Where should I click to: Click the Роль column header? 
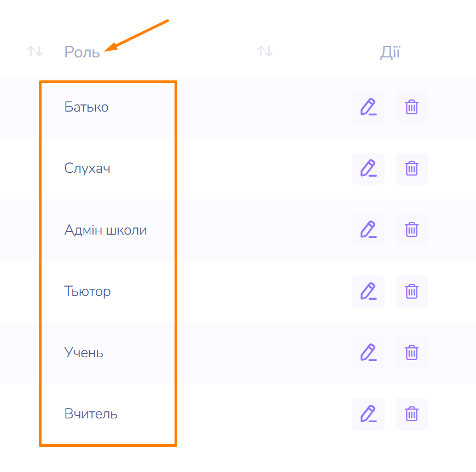82,53
